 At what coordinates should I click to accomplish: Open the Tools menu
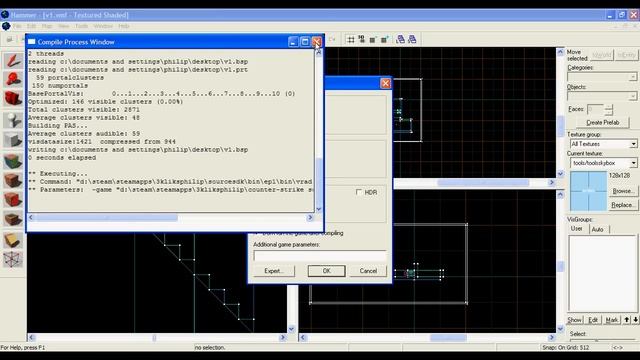pyautogui.click(x=81, y=26)
